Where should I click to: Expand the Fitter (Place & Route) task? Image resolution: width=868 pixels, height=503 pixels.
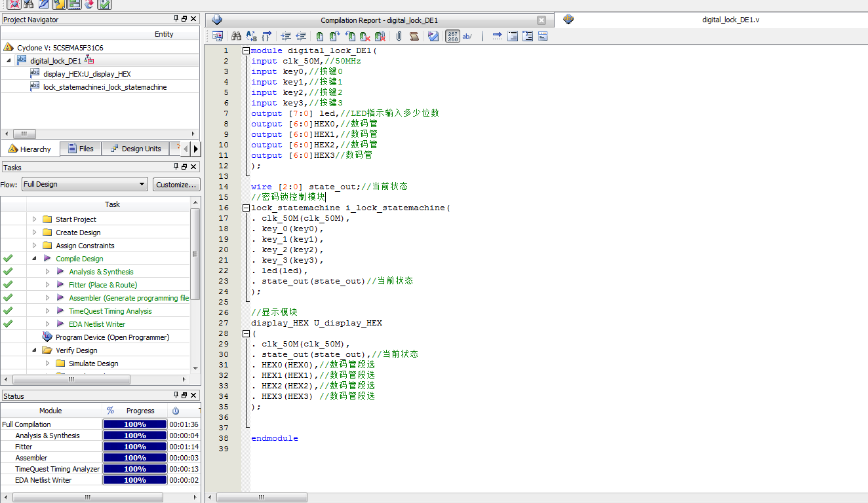(x=47, y=285)
